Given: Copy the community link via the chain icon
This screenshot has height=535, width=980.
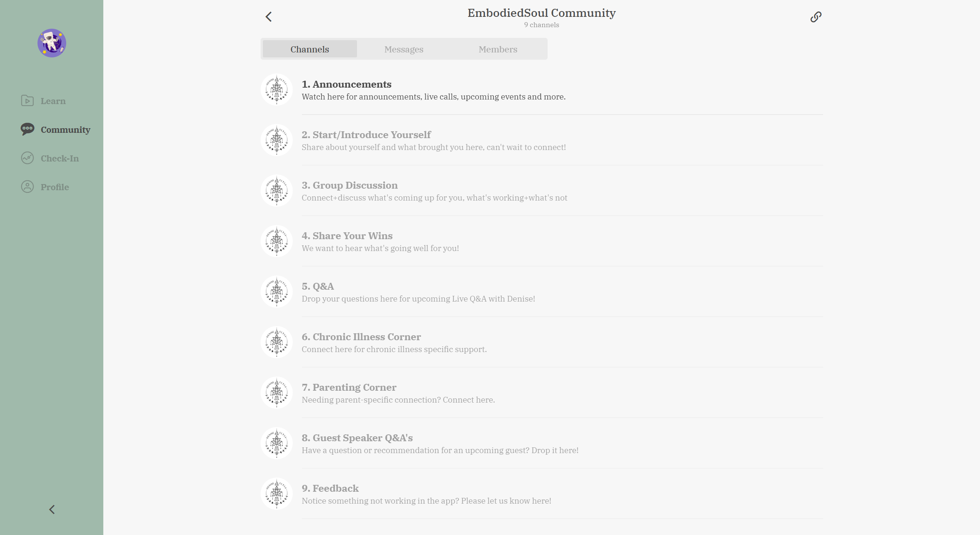Looking at the screenshot, I should tap(815, 17).
